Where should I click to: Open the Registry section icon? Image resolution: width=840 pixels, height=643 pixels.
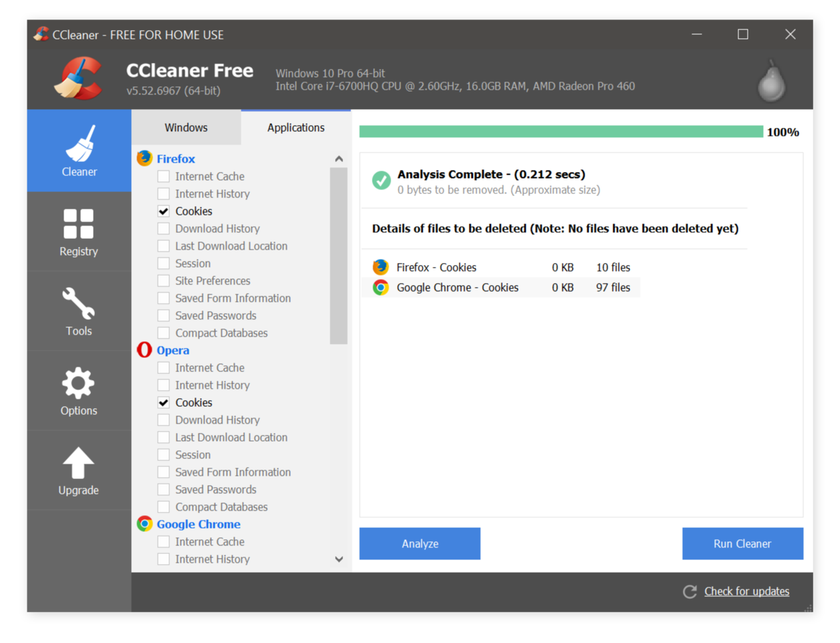(x=78, y=223)
